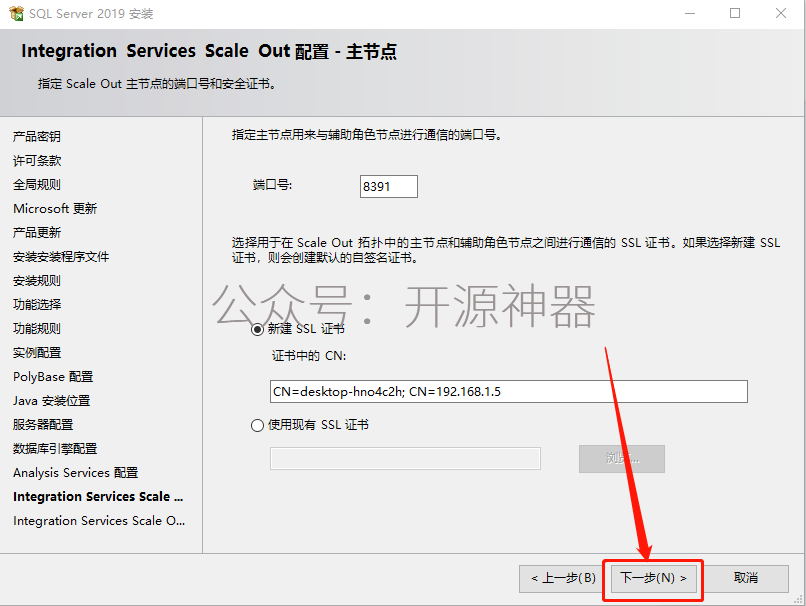Viewport: 806px width, 606px height.
Task: Open the 实例配置 step
Action: click(x=37, y=353)
